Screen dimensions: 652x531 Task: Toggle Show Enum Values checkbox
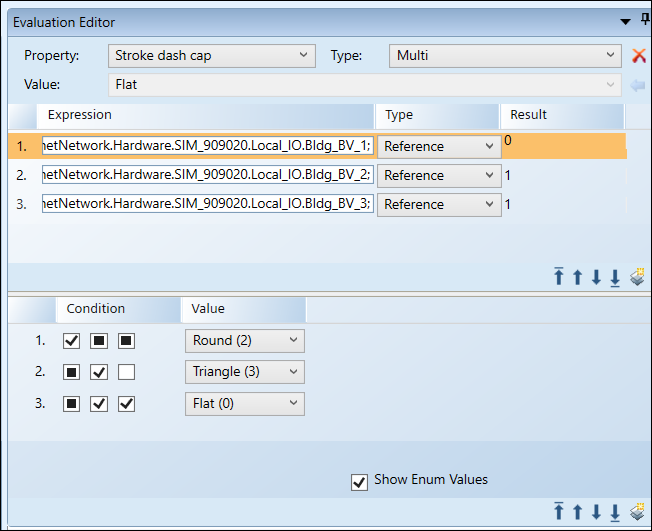360,482
